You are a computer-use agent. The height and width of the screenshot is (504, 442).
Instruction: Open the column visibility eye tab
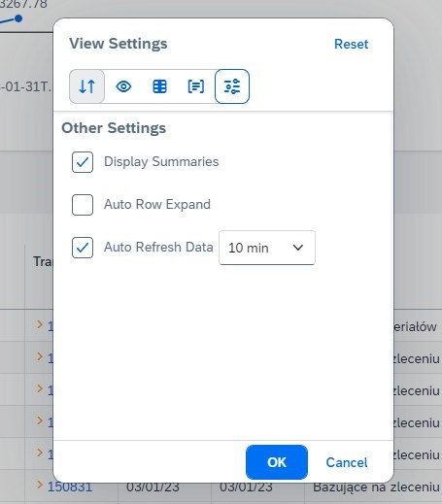[x=123, y=86]
